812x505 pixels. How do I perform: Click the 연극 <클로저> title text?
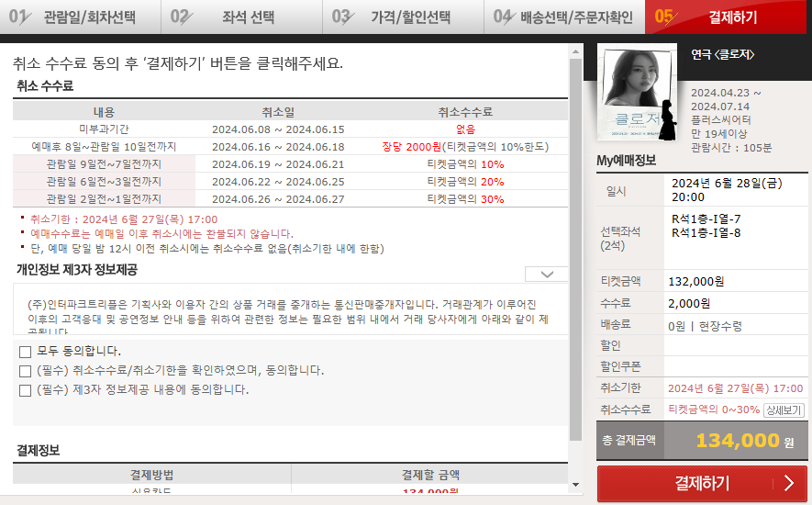click(x=722, y=54)
